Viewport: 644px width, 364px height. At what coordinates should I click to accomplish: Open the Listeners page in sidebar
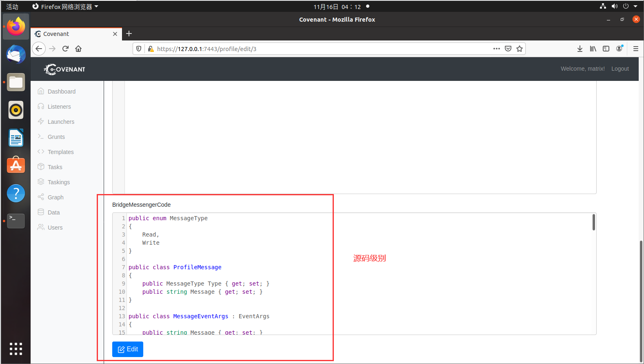59,107
